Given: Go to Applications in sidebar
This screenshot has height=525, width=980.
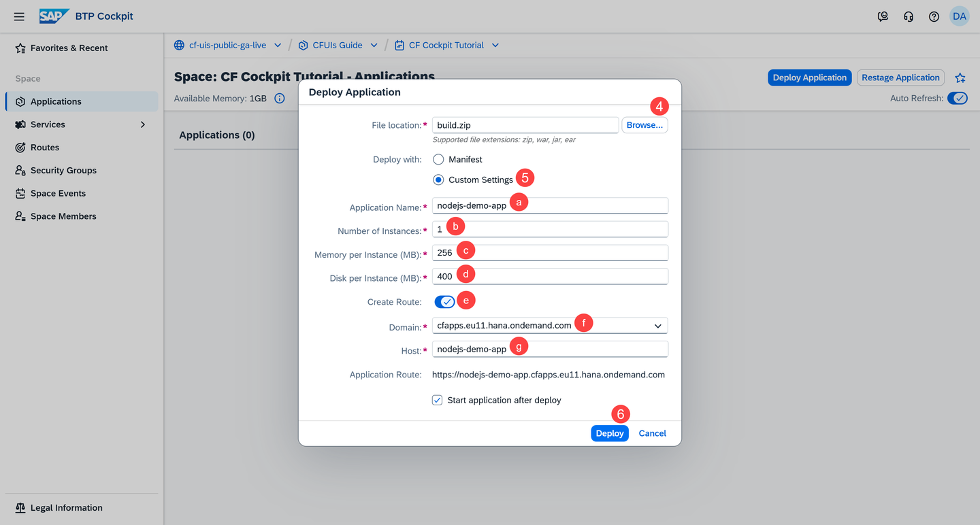Looking at the screenshot, I should [82, 101].
